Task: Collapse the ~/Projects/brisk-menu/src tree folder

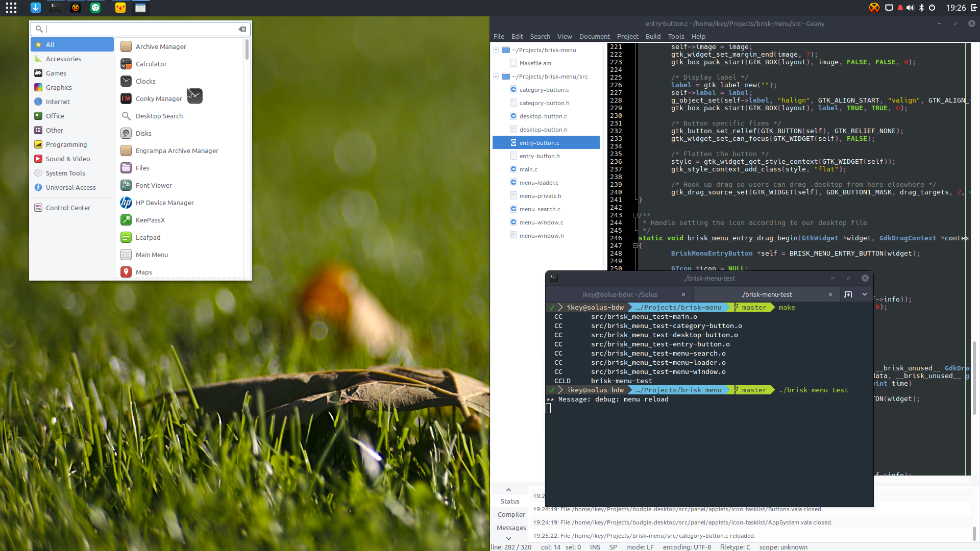Action: (x=496, y=77)
